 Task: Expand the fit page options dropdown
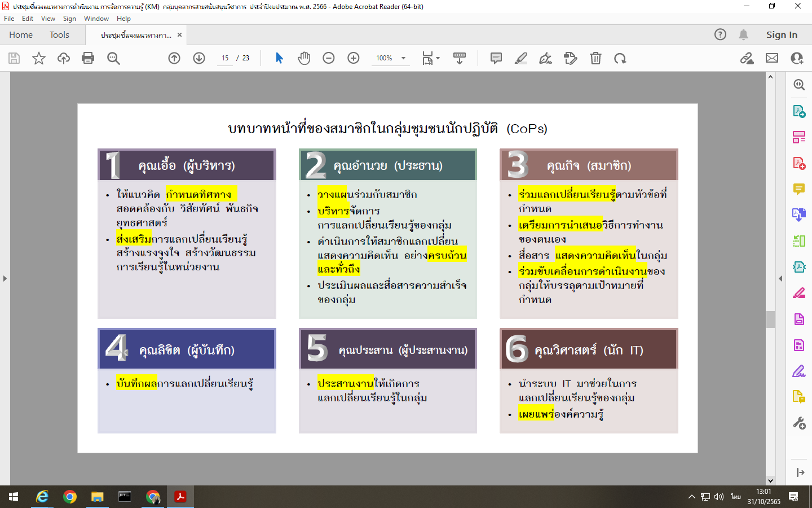(x=438, y=58)
